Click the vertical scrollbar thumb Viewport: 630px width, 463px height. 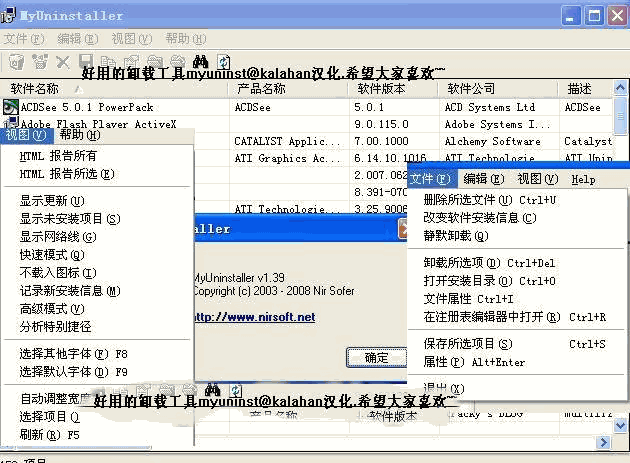pyautogui.click(x=620, y=115)
